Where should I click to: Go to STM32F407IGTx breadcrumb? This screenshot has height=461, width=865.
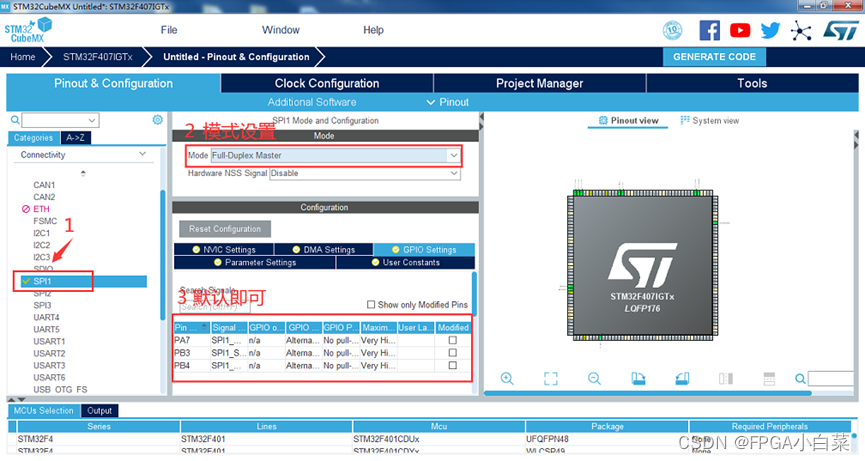pyautogui.click(x=98, y=57)
